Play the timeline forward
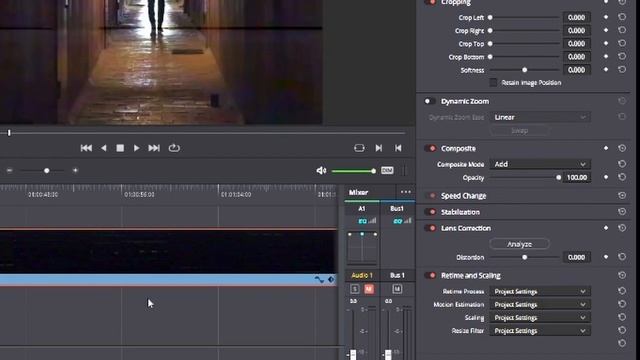The height and width of the screenshot is (360, 640). click(136, 148)
